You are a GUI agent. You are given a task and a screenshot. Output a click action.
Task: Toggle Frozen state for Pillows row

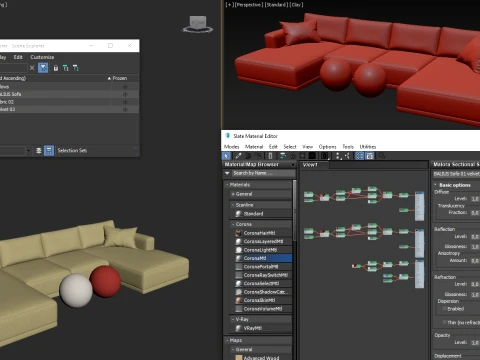click(x=125, y=87)
